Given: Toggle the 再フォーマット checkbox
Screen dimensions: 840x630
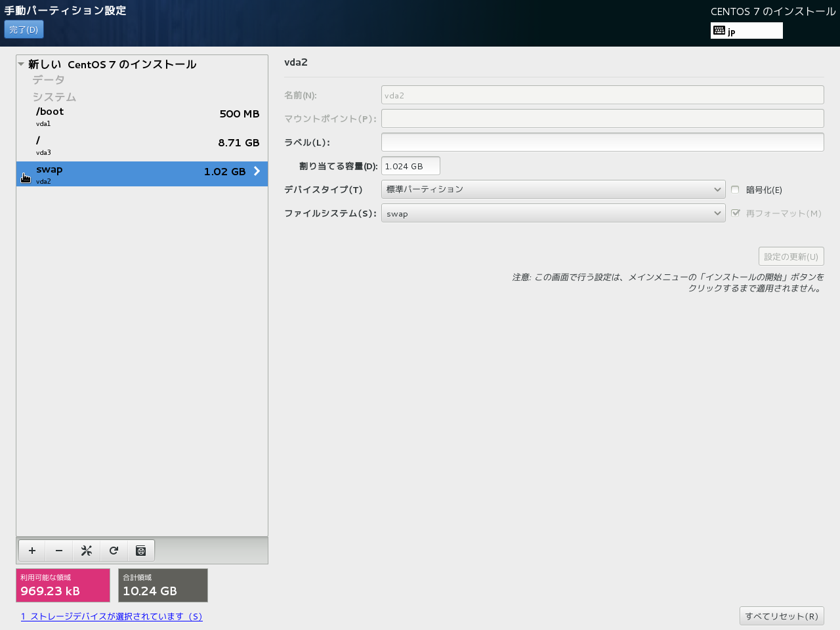Looking at the screenshot, I should pyautogui.click(x=735, y=213).
